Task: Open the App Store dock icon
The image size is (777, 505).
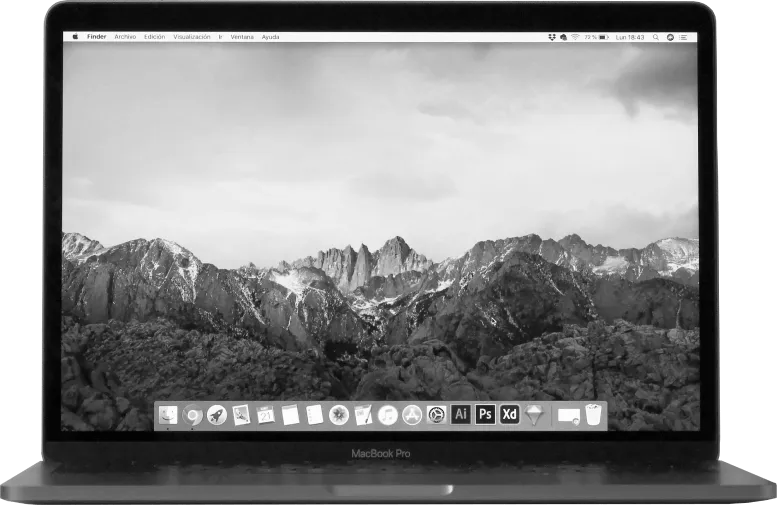Action: click(412, 414)
